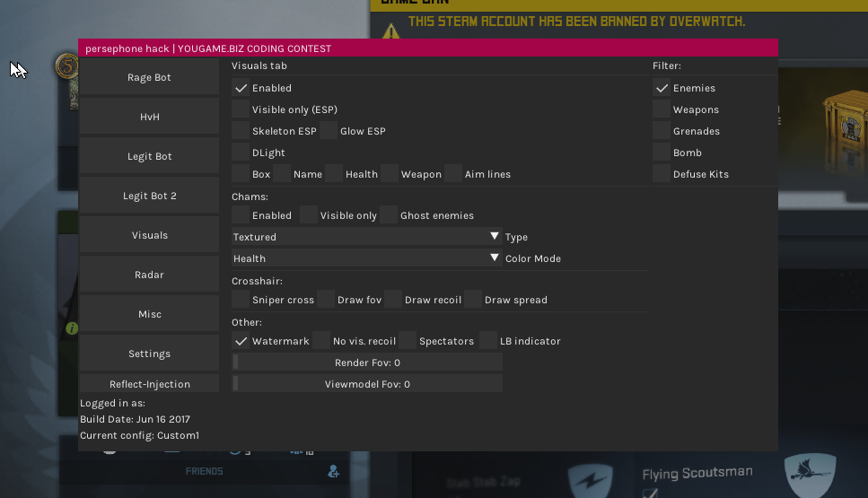
Task: Go to the Settings tab
Action: pos(150,353)
